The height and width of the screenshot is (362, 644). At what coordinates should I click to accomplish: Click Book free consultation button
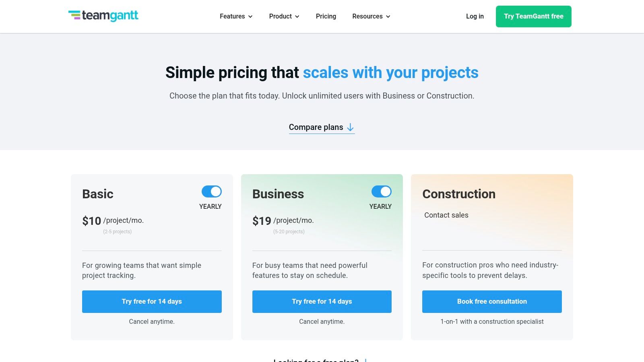tap(492, 302)
